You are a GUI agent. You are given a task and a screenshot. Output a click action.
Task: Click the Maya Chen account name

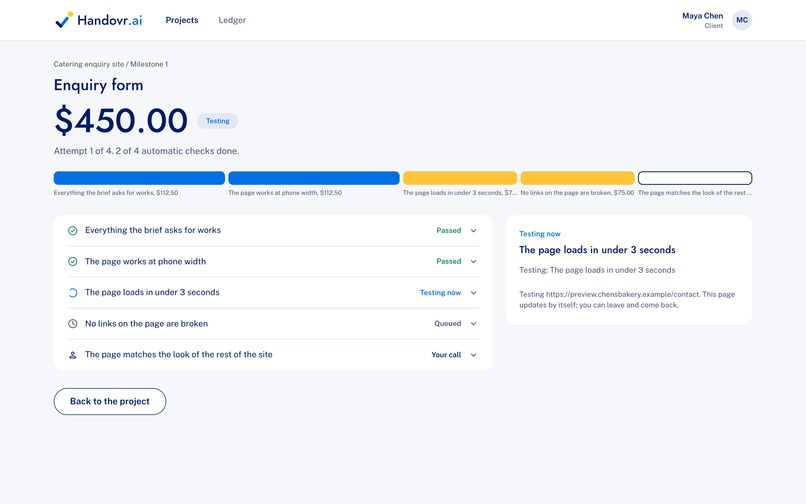coord(702,16)
